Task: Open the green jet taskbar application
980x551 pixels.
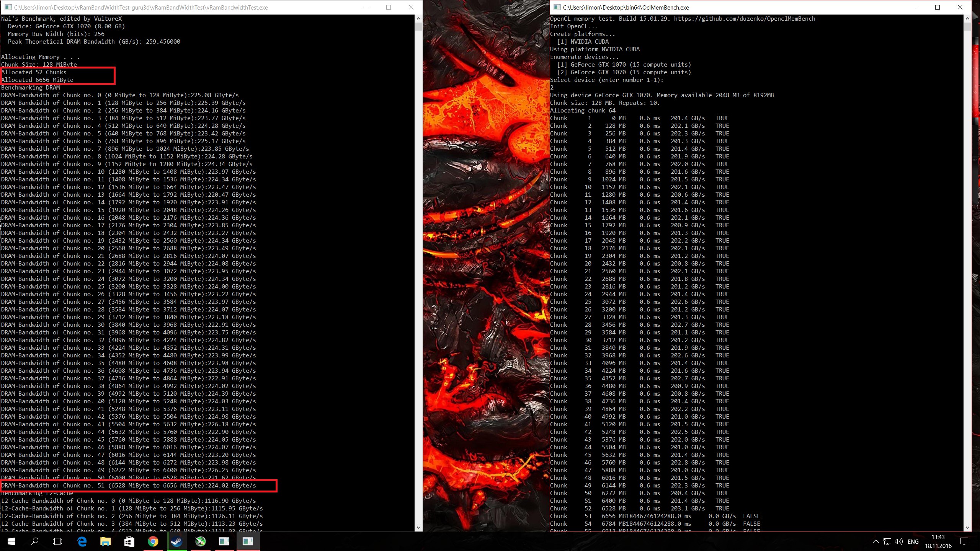Action: (x=200, y=541)
